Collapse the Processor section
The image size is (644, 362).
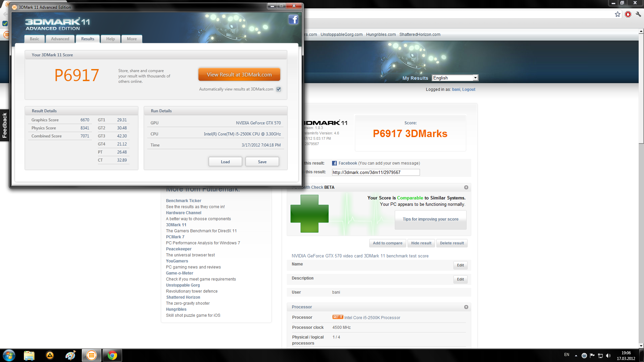pyautogui.click(x=466, y=307)
